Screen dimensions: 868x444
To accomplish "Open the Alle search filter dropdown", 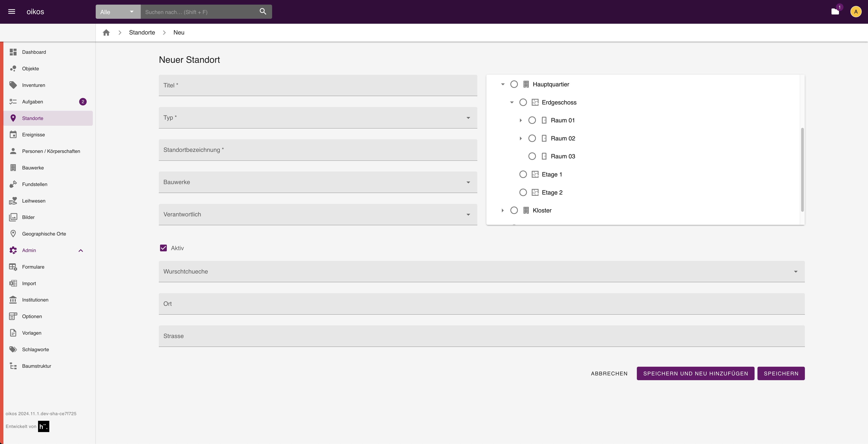I will [x=118, y=12].
